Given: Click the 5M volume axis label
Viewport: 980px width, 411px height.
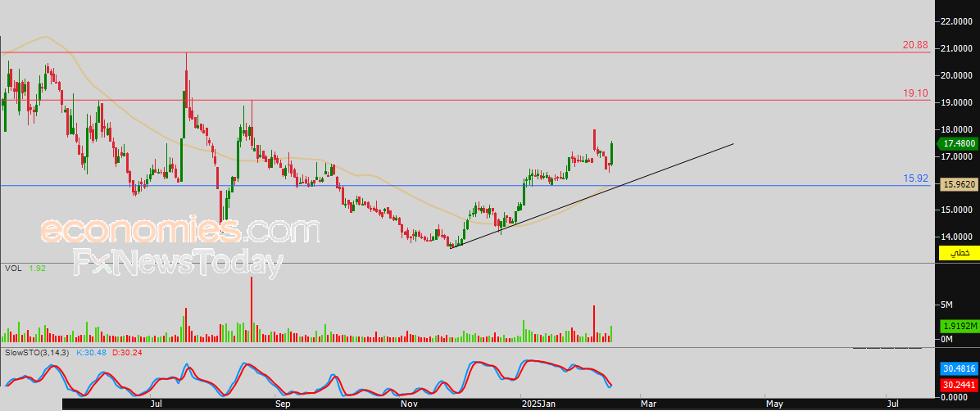Looking at the screenshot, I should 946,305.
